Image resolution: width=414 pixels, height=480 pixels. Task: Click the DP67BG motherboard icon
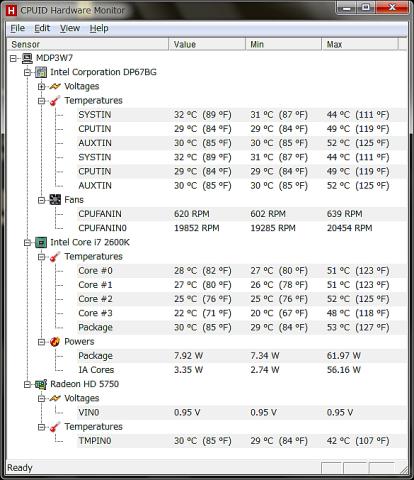[41, 72]
